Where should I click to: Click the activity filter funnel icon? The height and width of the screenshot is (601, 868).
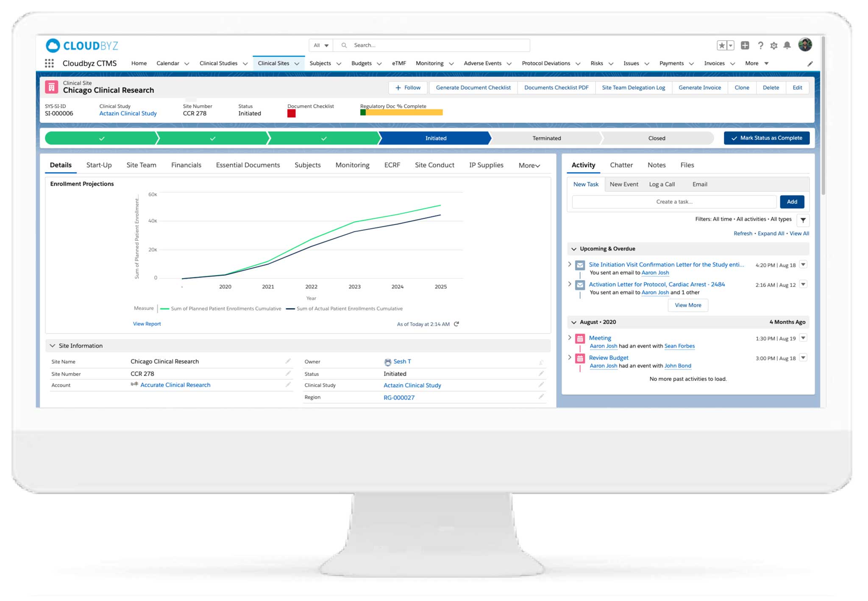[x=803, y=220]
